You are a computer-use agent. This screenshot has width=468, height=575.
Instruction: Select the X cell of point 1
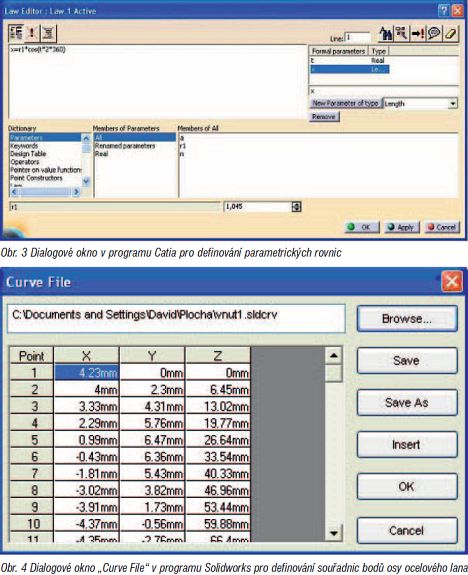click(87, 373)
